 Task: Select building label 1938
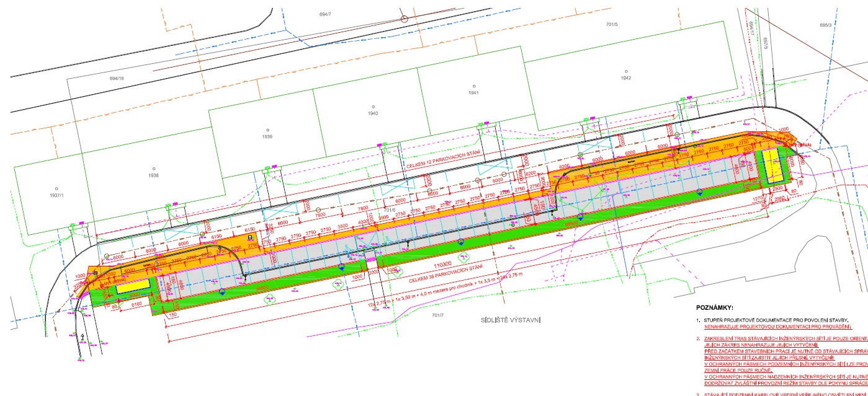point(153,175)
